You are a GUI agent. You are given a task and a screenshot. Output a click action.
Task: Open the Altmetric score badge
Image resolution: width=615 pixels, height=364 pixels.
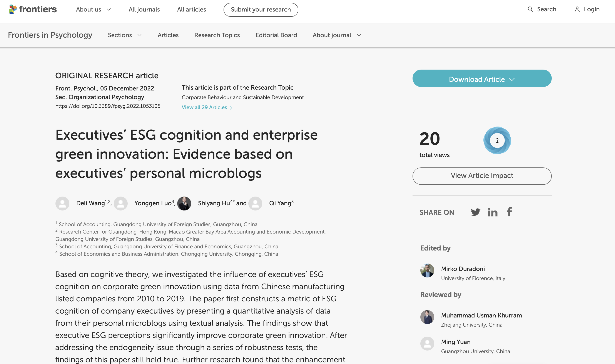(497, 140)
